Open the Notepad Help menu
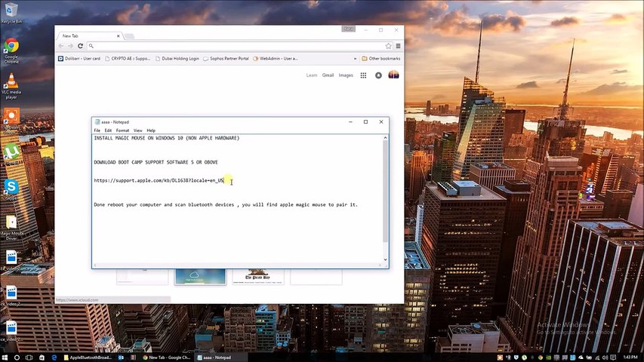 click(x=151, y=130)
